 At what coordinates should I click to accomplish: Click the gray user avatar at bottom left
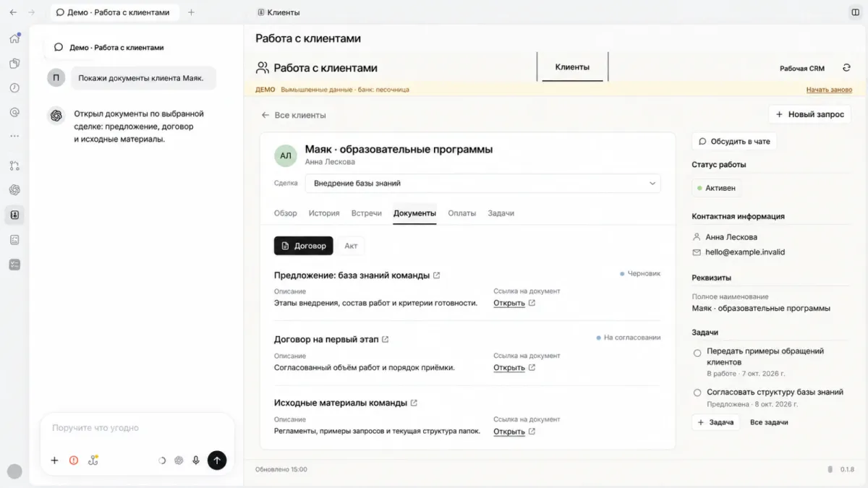[14, 471]
